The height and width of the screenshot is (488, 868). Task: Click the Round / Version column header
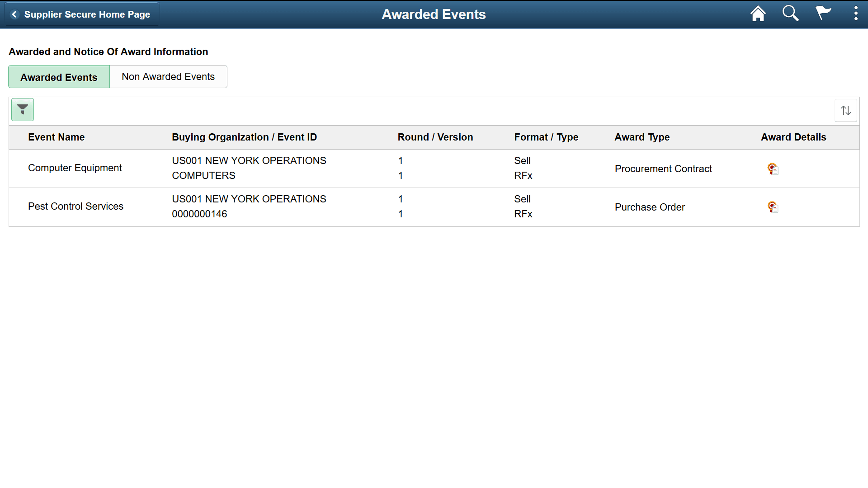(x=435, y=137)
